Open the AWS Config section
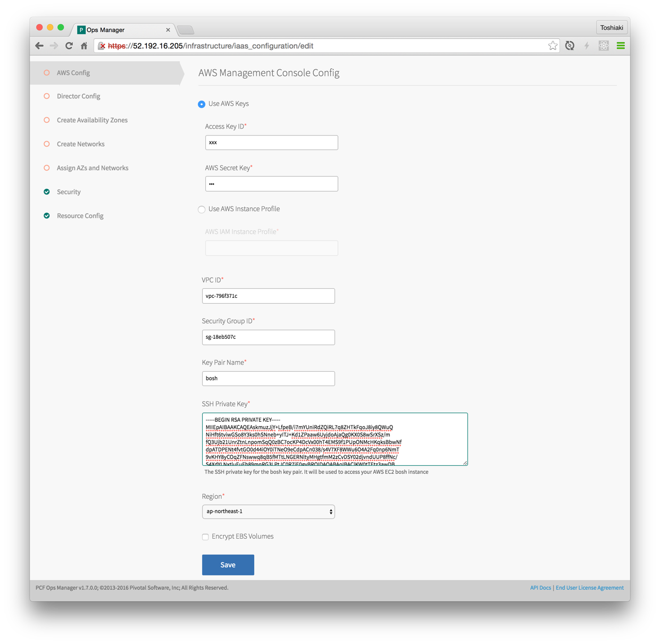 click(x=107, y=73)
